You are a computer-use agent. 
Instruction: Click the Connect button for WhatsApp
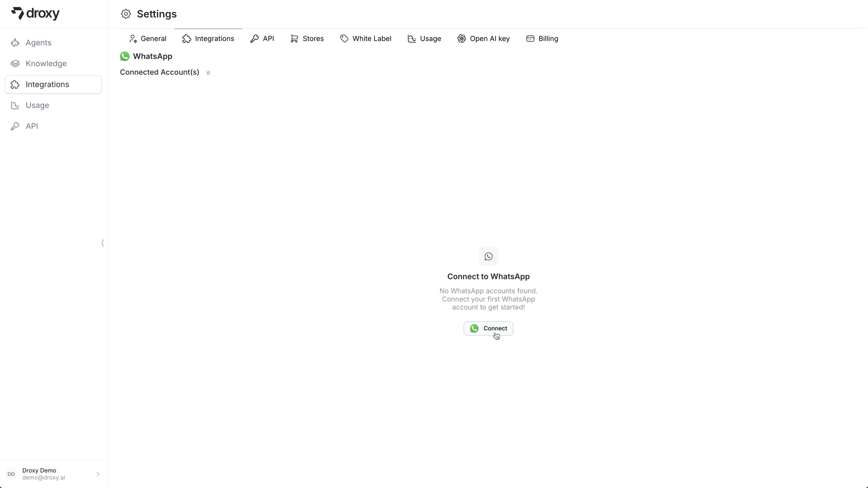pyautogui.click(x=488, y=328)
